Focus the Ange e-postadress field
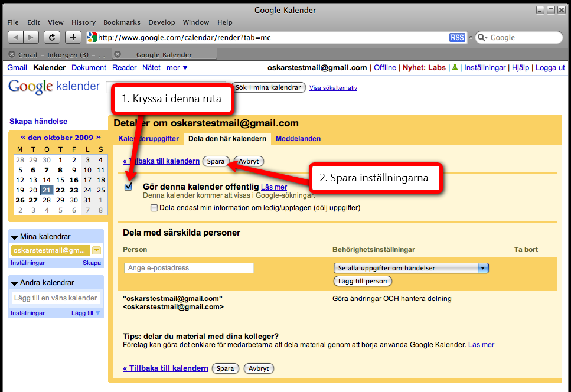The width and height of the screenshot is (571, 392). [x=188, y=268]
